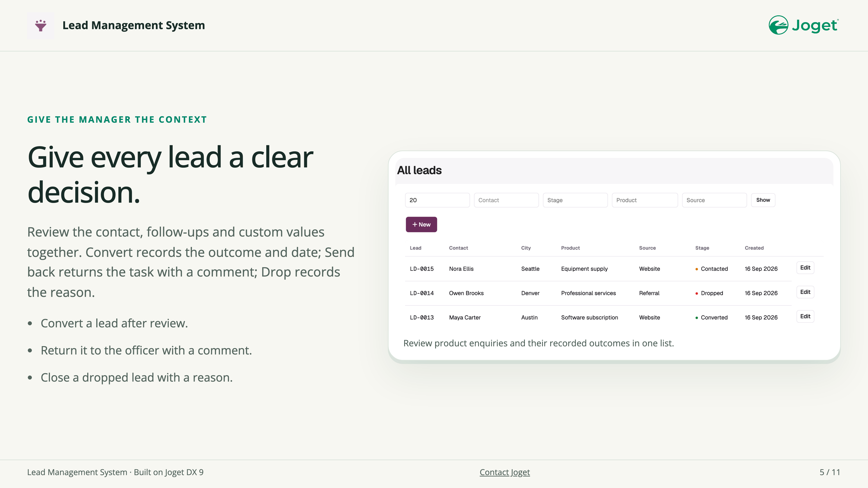Sort by the Stage column header
This screenshot has height=488, width=868.
(x=702, y=248)
